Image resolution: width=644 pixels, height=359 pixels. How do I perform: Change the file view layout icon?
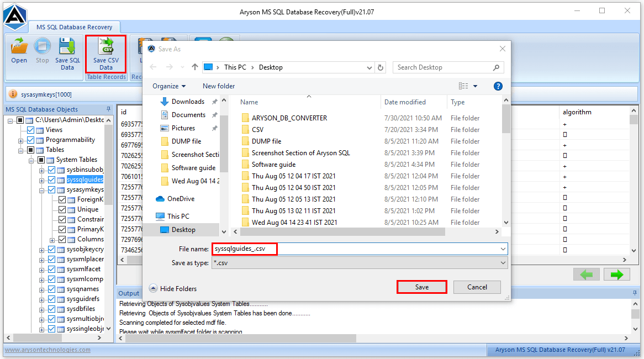(463, 86)
